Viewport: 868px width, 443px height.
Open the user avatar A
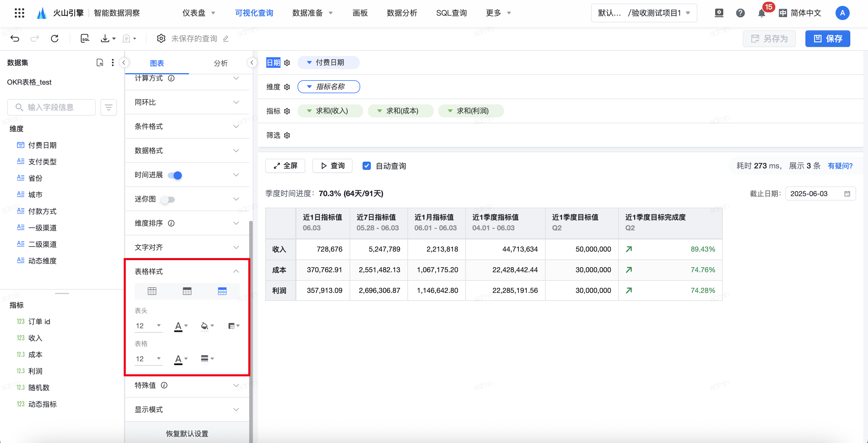click(842, 13)
